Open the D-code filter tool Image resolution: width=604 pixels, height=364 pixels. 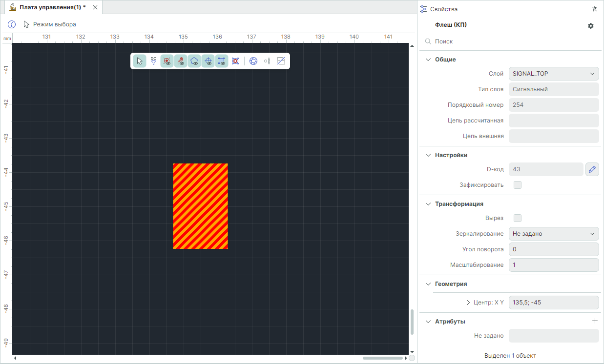[153, 61]
